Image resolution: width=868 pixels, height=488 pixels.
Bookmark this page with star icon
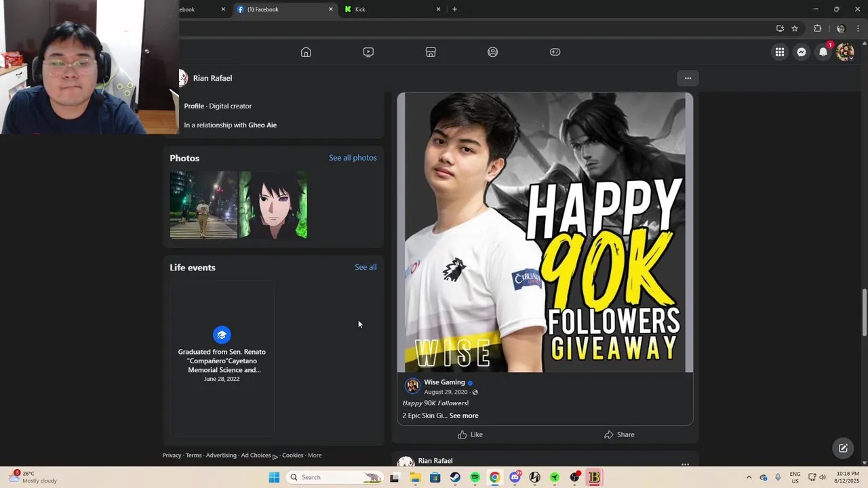(x=795, y=28)
